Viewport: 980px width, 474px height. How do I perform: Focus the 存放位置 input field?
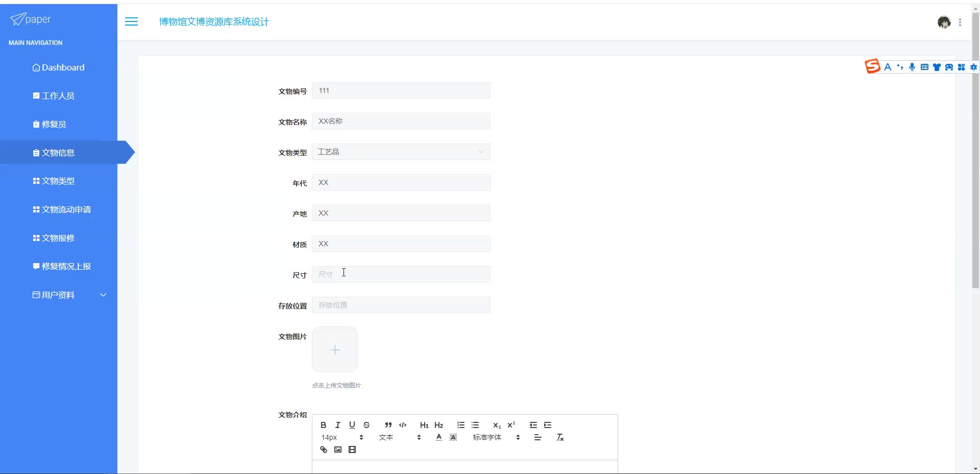tap(401, 305)
